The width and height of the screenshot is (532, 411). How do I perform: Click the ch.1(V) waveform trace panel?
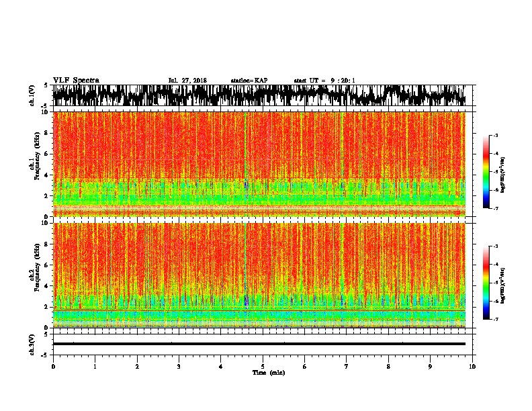tap(262, 95)
